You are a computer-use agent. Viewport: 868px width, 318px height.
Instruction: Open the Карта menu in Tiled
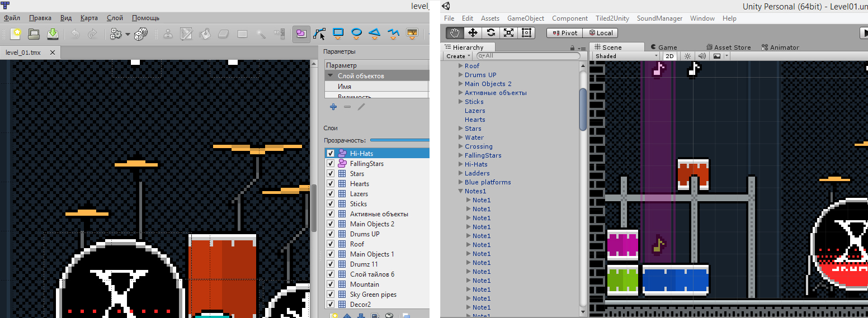[89, 18]
